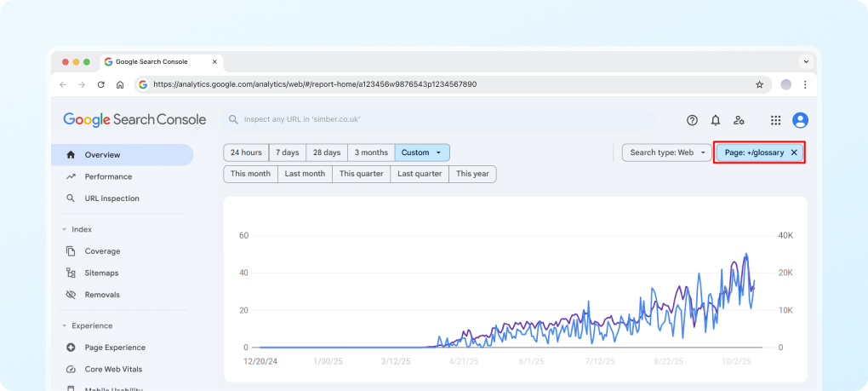Go to Sitemaps in the sidebar
The image size is (868, 391).
[x=101, y=273]
